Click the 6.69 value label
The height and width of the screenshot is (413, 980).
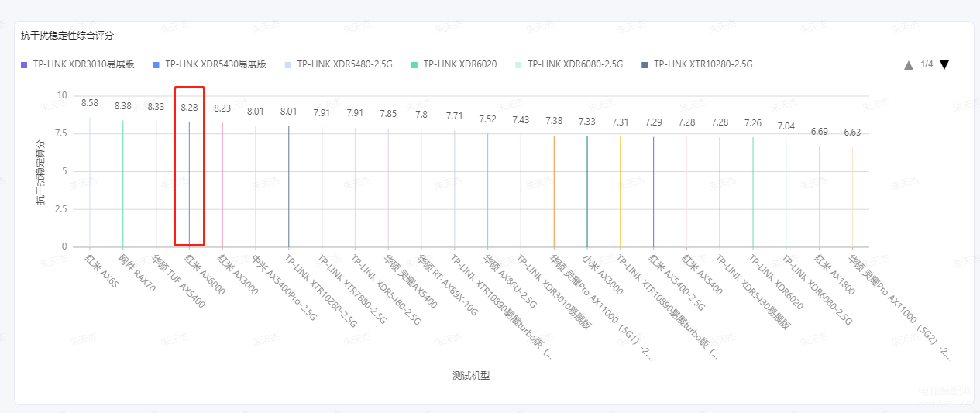820,132
